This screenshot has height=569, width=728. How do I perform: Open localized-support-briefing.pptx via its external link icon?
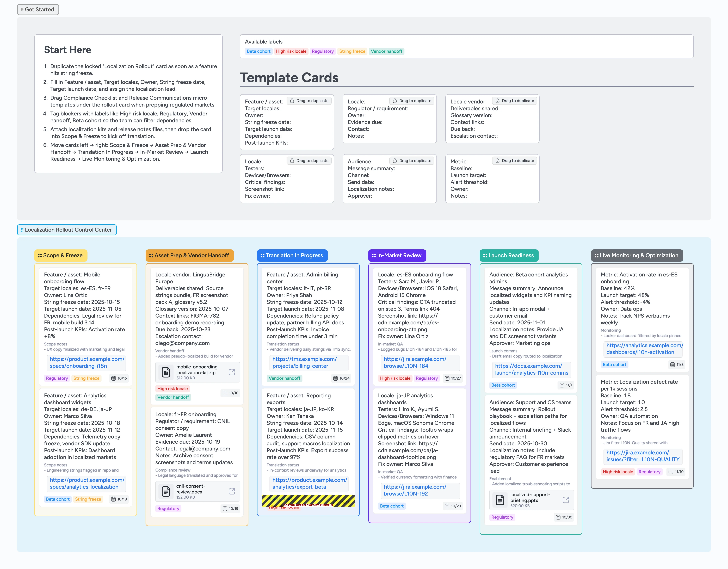coord(566,500)
